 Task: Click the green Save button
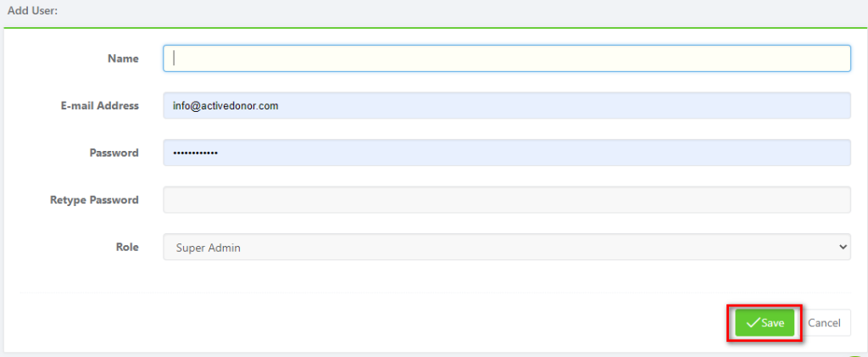tap(765, 323)
